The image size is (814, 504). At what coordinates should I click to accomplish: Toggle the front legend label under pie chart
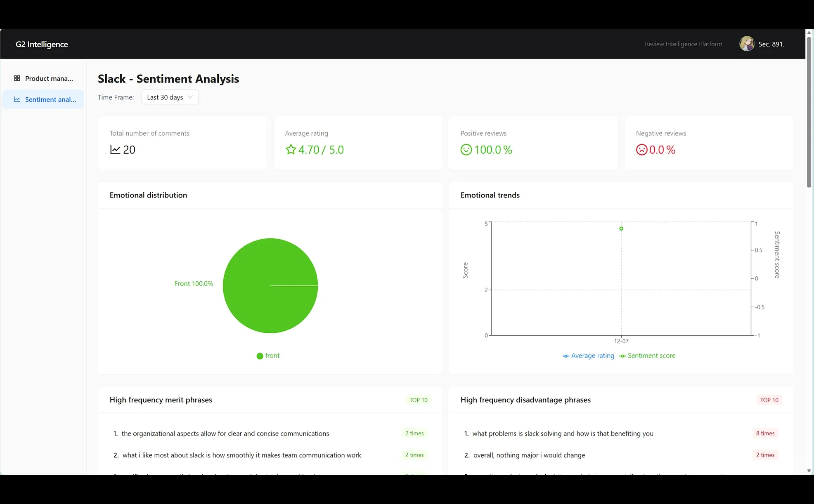272,356
